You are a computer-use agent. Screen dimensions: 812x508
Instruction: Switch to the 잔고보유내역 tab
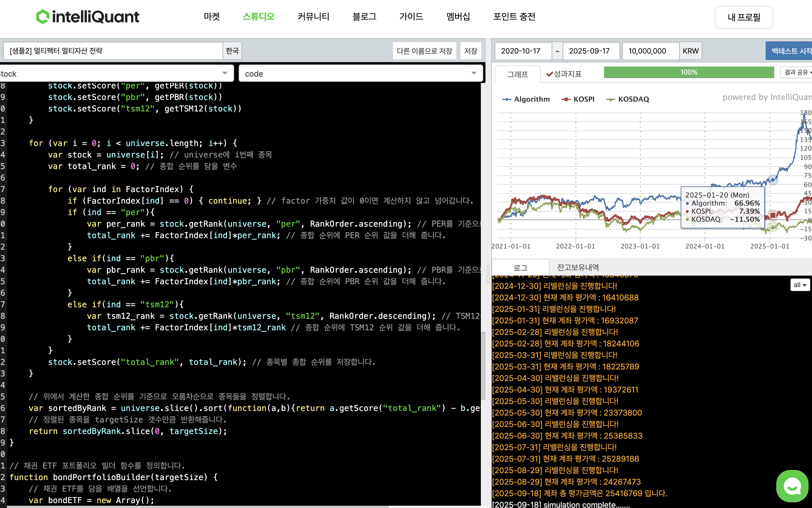click(578, 268)
